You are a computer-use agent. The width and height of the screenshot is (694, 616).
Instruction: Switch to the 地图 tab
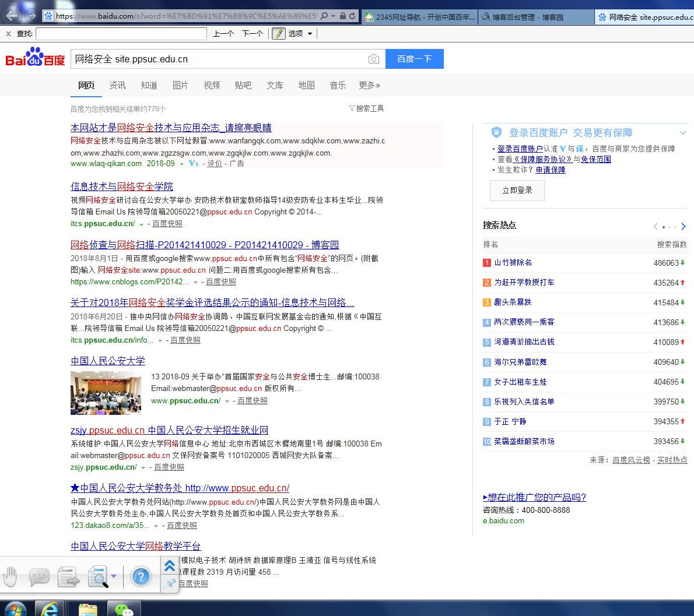pyautogui.click(x=306, y=85)
